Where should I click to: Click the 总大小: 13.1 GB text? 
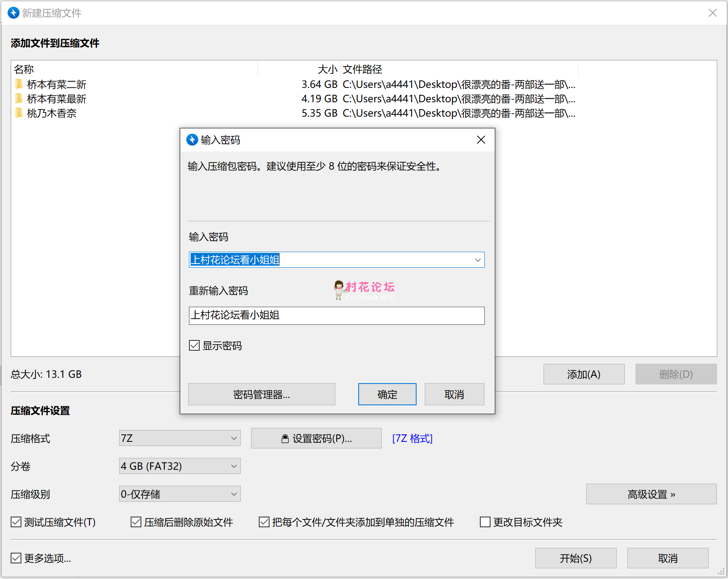(46, 374)
